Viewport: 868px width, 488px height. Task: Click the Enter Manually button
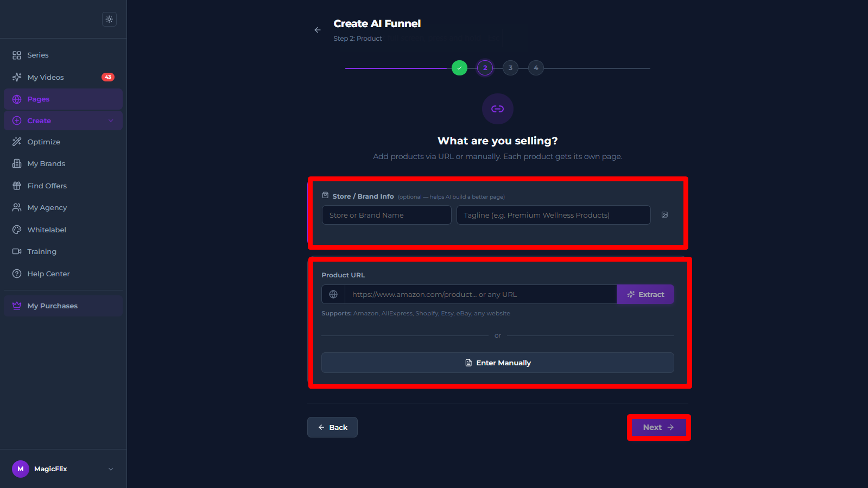click(x=498, y=363)
